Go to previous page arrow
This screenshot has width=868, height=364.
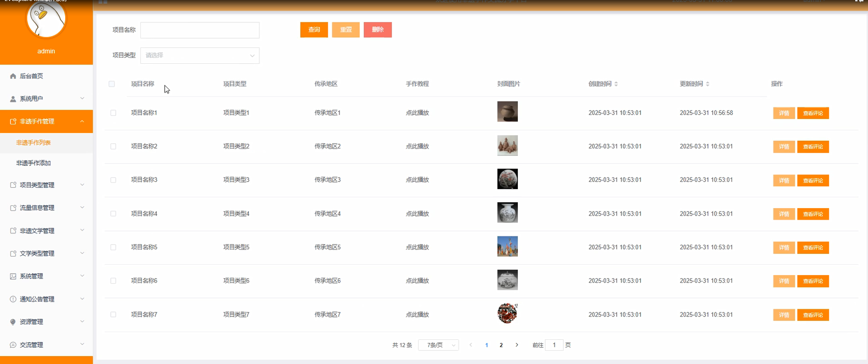pos(471,345)
